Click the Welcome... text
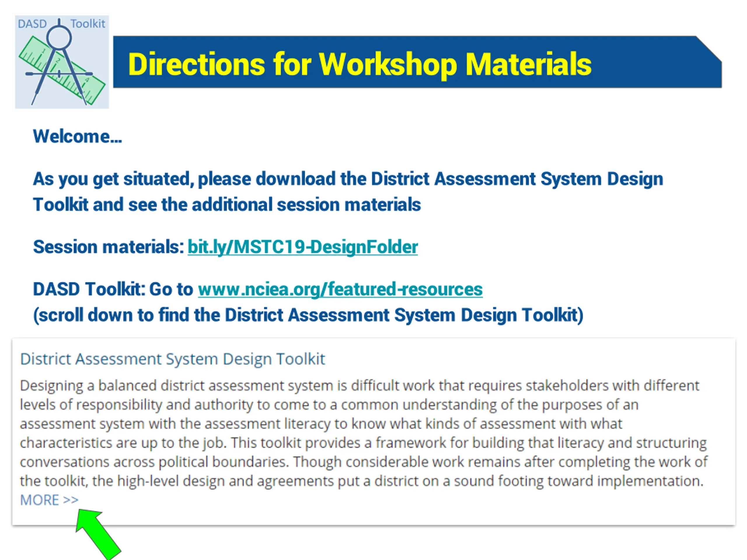This screenshot has height=560, width=747. [x=77, y=136]
